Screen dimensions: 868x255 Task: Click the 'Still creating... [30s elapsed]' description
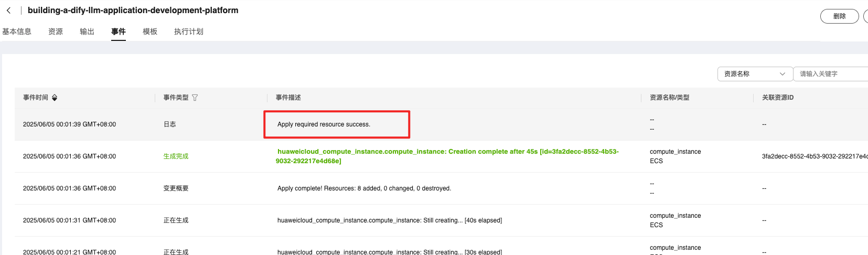coord(390,252)
